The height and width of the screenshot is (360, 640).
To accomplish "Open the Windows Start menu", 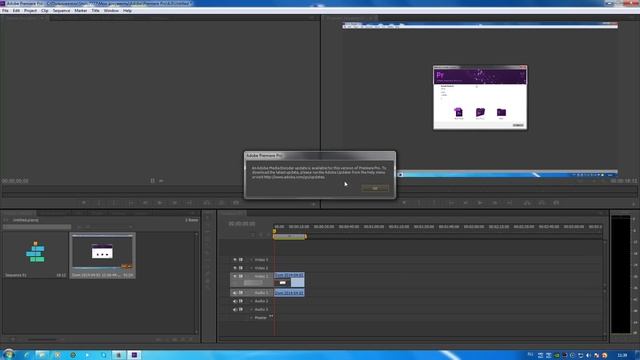I will [8, 355].
